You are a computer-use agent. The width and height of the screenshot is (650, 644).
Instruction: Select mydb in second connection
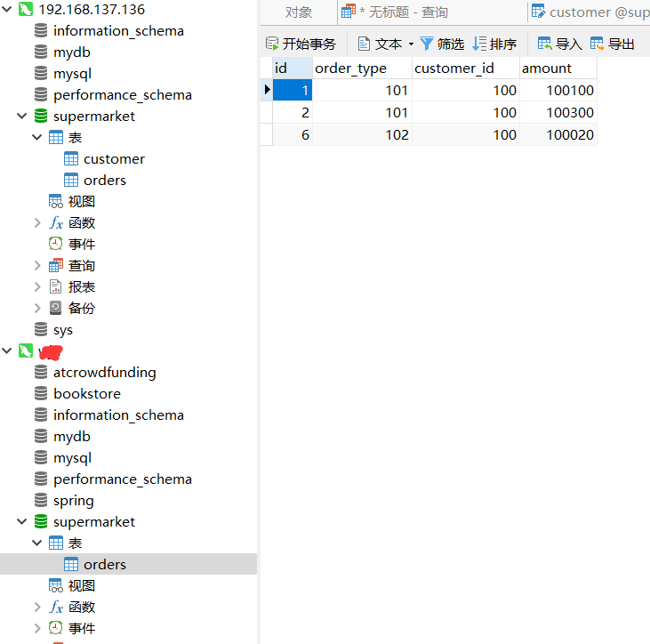coord(72,437)
